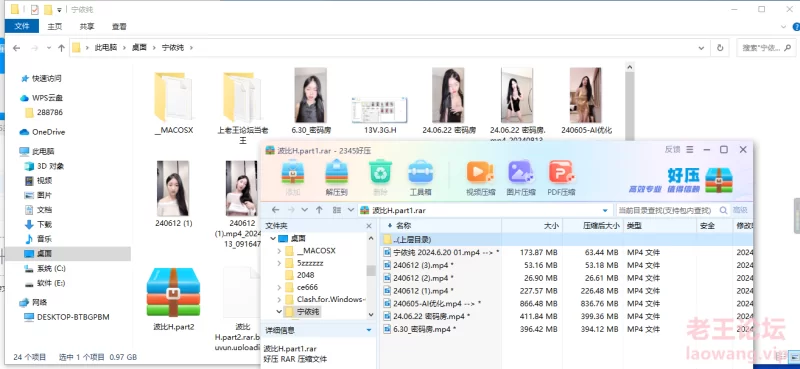Launch PDF压缩 compression tool
Image resolution: width=800 pixels, height=369 pixels.
561,177
